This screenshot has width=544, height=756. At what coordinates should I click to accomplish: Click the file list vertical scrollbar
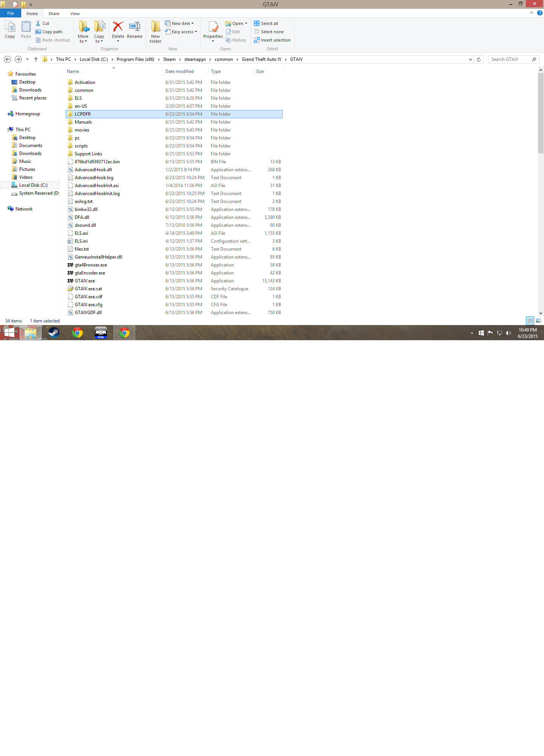(541, 113)
